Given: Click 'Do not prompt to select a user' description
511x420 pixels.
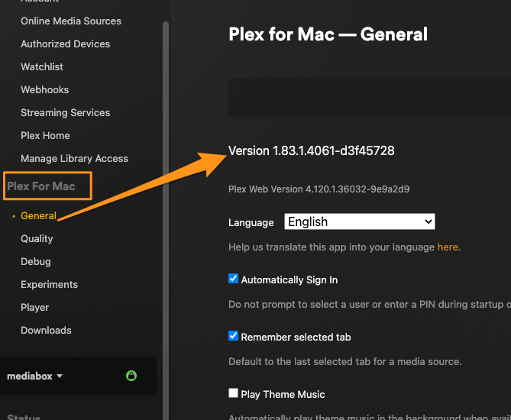Looking at the screenshot, I should coord(370,305).
